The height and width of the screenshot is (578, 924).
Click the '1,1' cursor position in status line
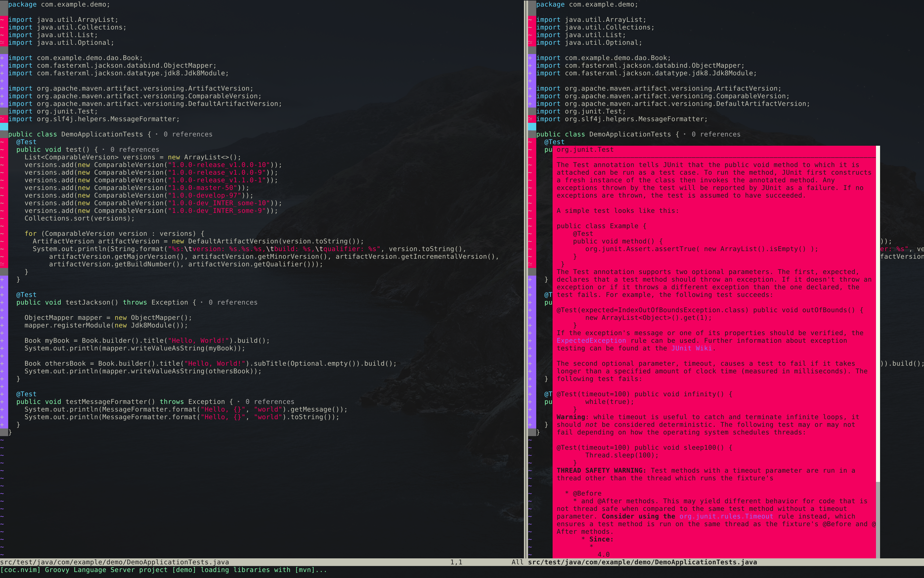(456, 562)
